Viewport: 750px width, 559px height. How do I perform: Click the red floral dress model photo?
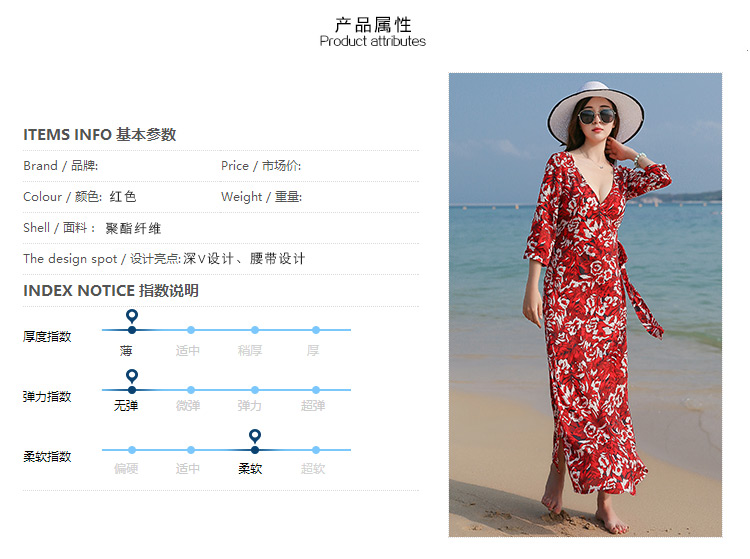coord(585,305)
